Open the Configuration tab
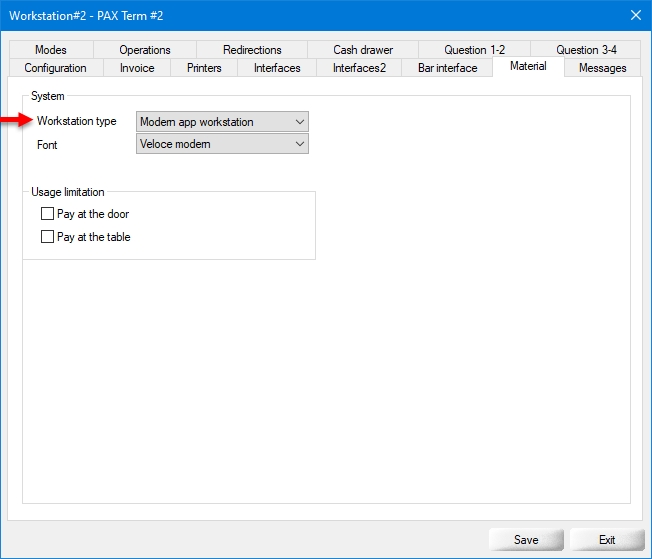Screen dimensions: 652x559 click(55, 68)
